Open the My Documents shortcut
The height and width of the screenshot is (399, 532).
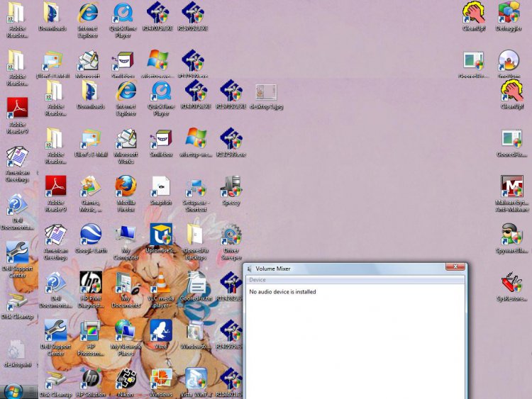(x=126, y=290)
